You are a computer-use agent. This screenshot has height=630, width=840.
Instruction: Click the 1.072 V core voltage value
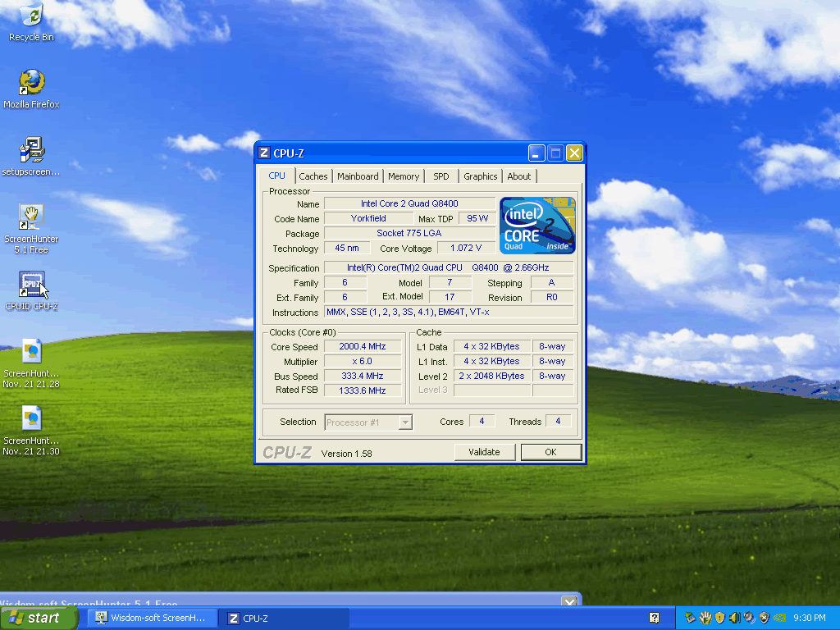(x=466, y=248)
